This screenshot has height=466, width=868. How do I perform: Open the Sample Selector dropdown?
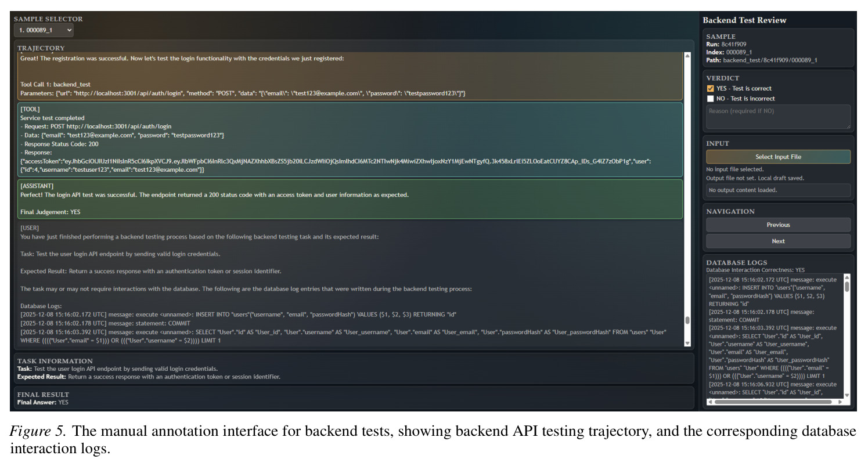pyautogui.click(x=44, y=30)
